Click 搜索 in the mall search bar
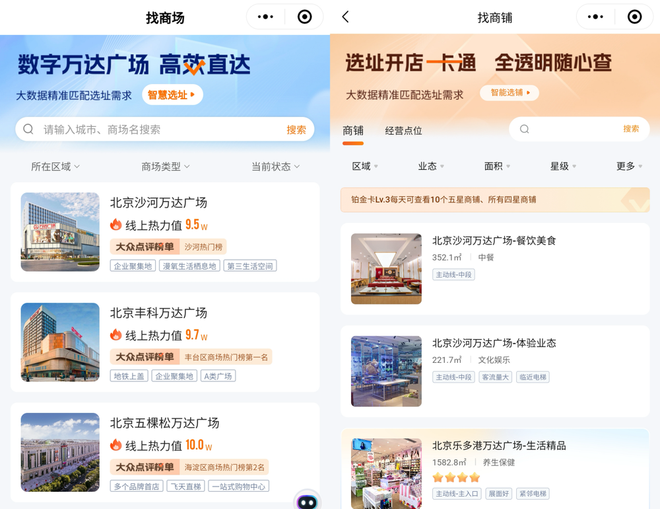660x509 pixels. pyautogui.click(x=296, y=130)
